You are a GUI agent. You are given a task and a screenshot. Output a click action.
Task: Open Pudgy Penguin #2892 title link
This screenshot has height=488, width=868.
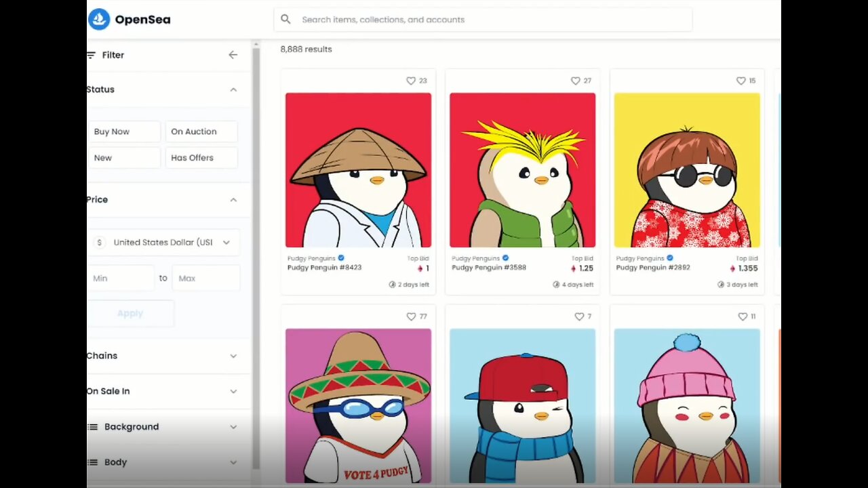[653, 268]
